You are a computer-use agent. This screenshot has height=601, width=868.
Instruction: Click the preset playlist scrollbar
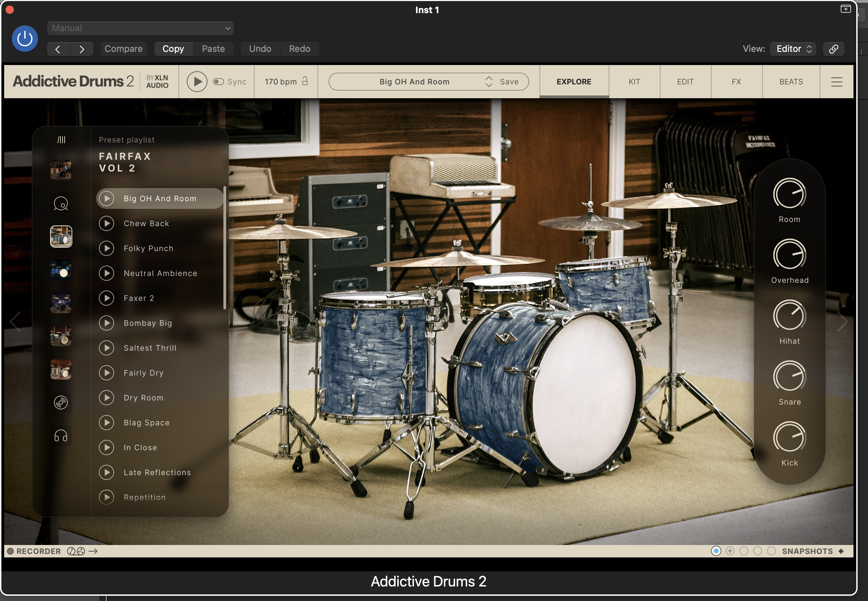tap(225, 247)
